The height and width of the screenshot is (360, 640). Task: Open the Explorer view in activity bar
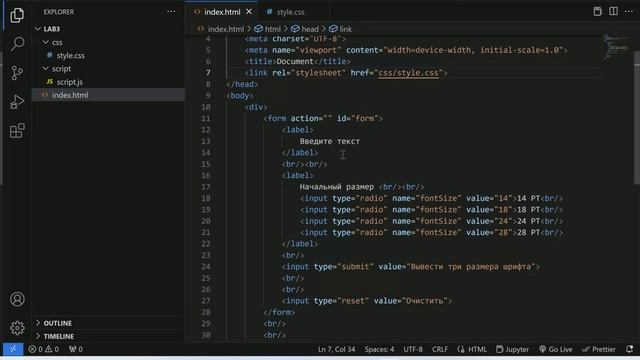coord(17,15)
